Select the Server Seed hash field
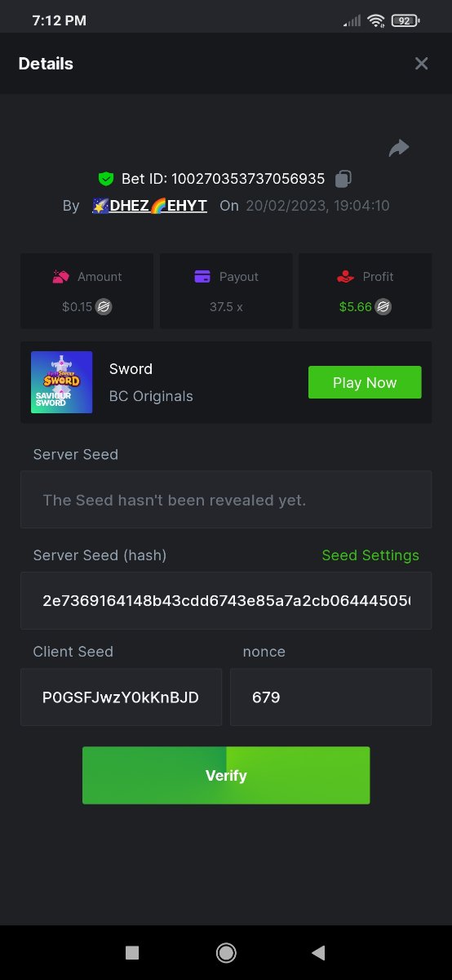Screen dimensions: 452x980 [x=226, y=601]
